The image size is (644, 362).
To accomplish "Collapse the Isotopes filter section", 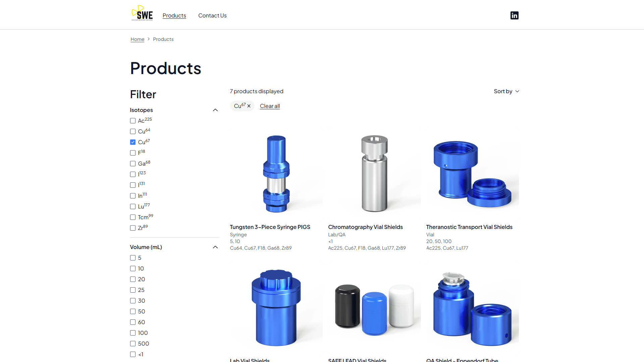I will tap(215, 110).
